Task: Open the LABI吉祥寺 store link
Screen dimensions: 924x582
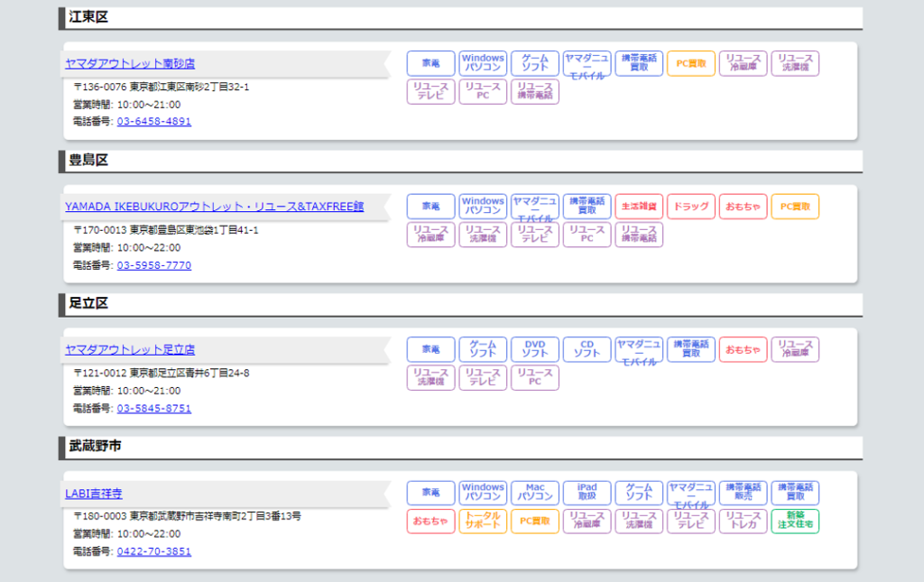Action: click(94, 493)
